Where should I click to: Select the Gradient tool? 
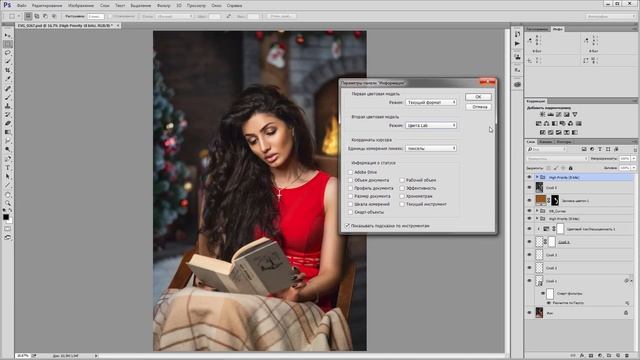click(x=8, y=132)
